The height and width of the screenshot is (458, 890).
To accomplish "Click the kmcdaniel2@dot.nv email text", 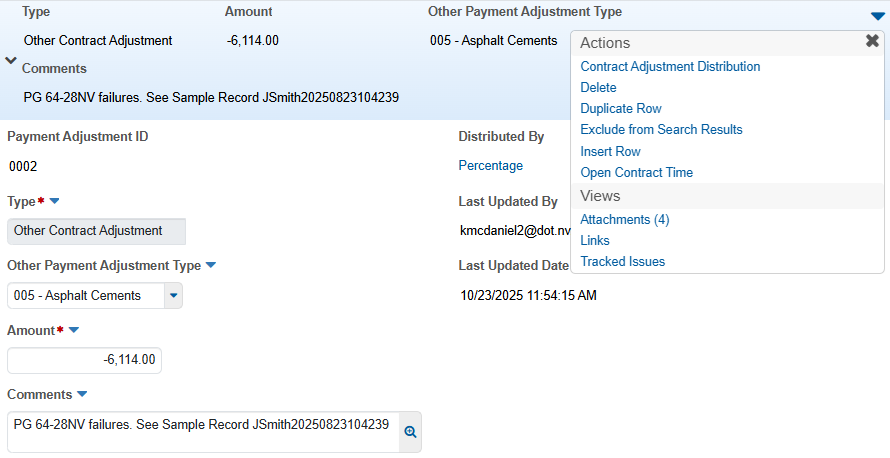I will click(515, 231).
